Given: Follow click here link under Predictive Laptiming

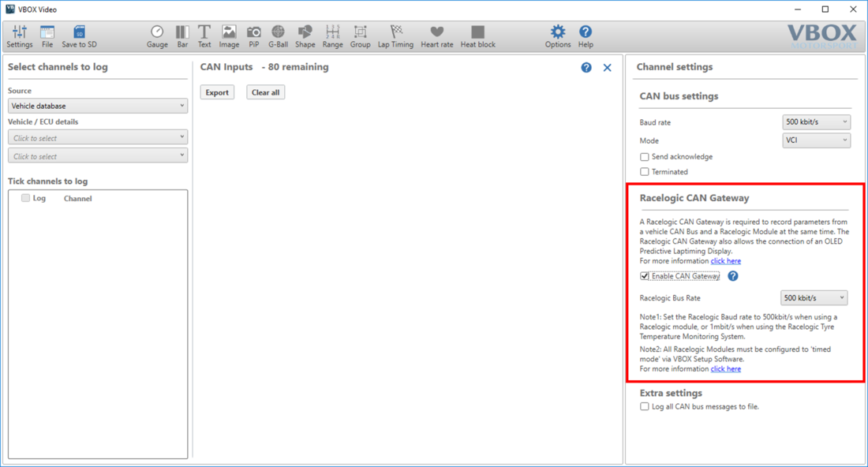Looking at the screenshot, I should (726, 260).
